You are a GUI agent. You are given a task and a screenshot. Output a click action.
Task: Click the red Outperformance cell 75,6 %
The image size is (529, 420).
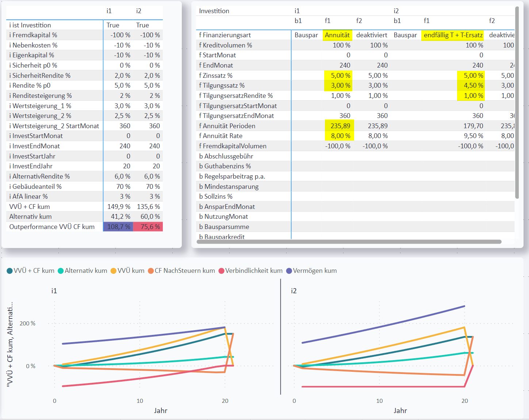click(148, 227)
